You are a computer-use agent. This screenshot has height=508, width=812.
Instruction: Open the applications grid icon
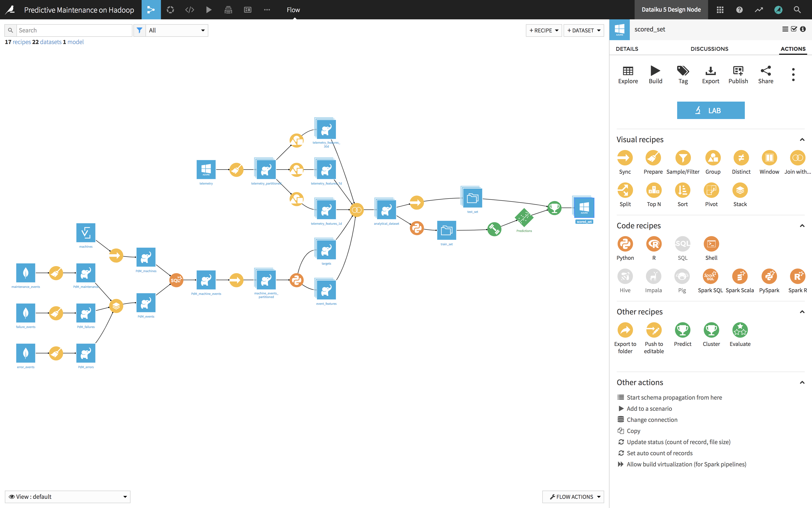[720, 10]
